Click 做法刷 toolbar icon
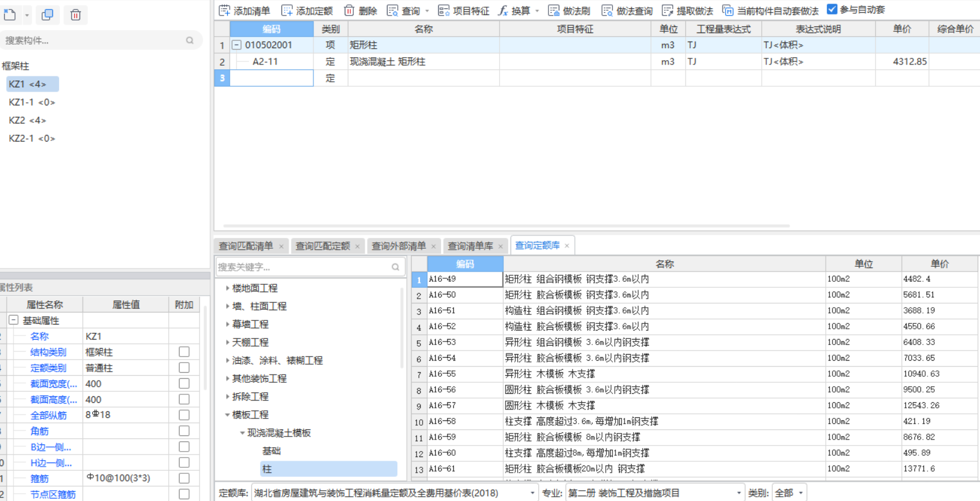The width and height of the screenshot is (980, 501). [554, 10]
